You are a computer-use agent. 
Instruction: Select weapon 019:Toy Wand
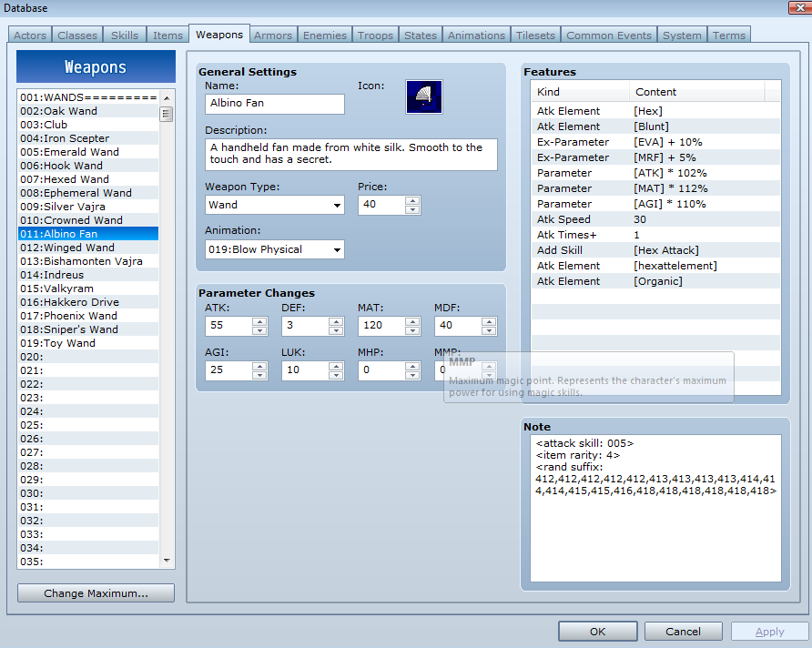[88, 343]
